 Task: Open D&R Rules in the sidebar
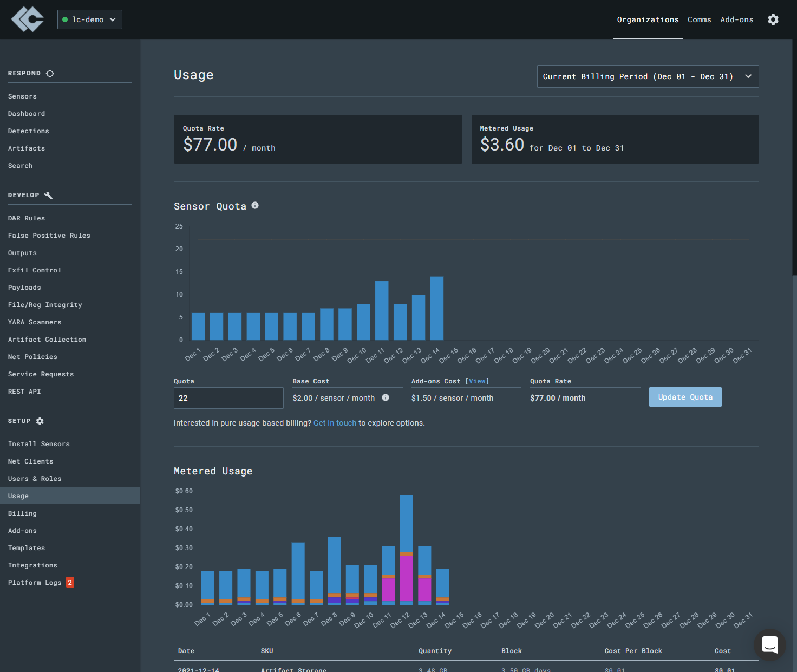click(27, 218)
